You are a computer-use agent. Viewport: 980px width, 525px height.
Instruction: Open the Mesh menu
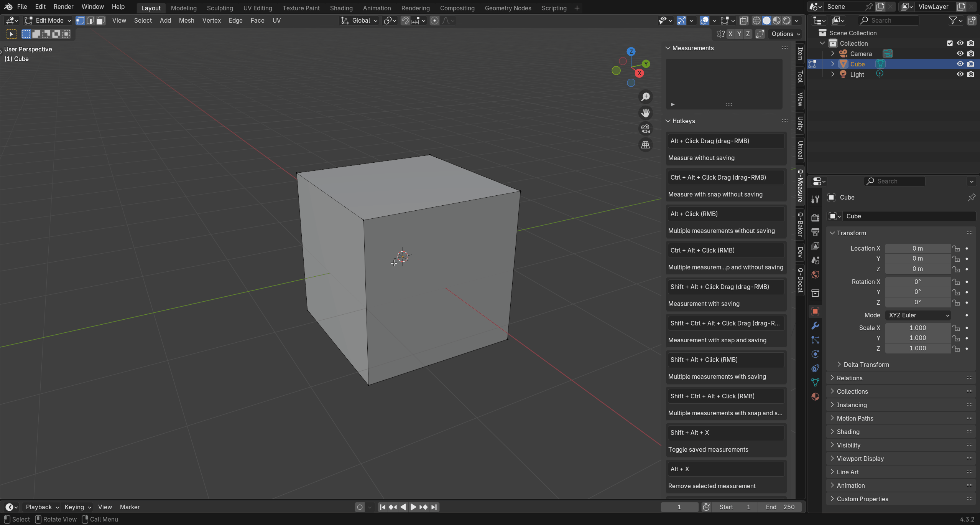click(x=186, y=20)
